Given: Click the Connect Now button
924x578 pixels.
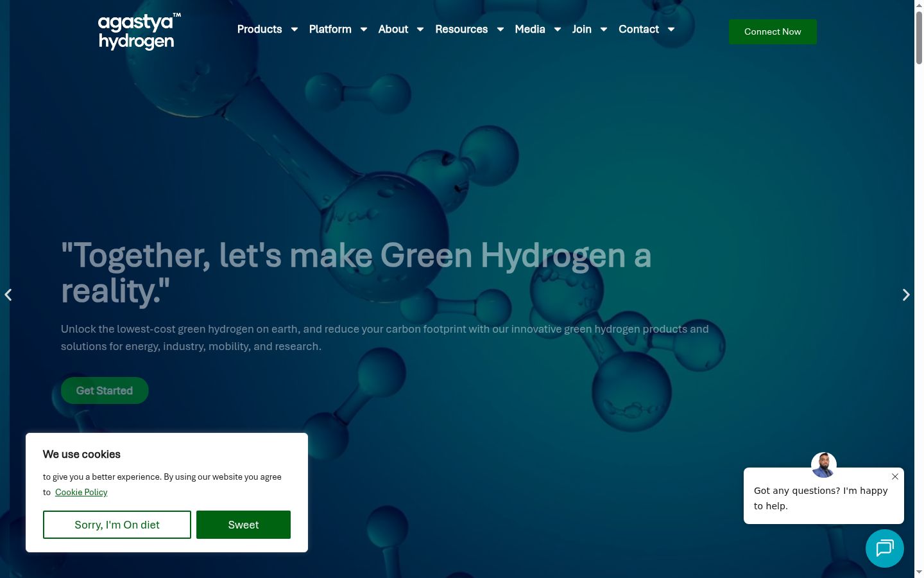Looking at the screenshot, I should pyautogui.click(x=773, y=31).
